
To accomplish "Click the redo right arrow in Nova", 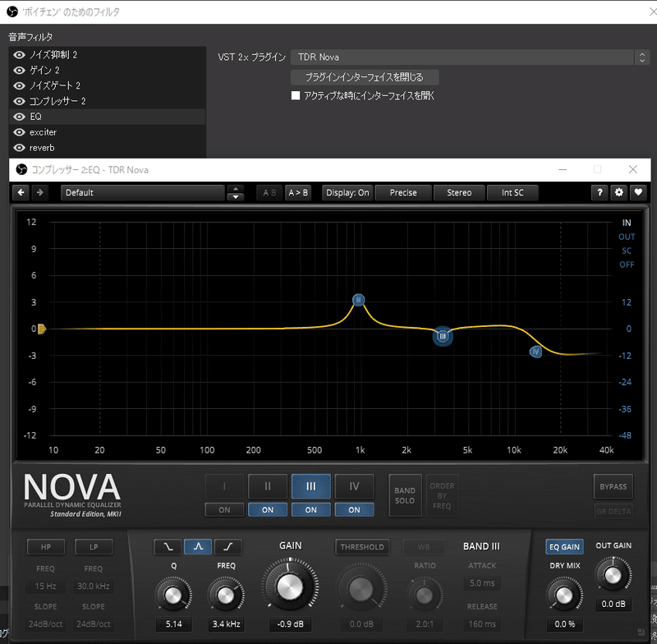I will pos(39,193).
